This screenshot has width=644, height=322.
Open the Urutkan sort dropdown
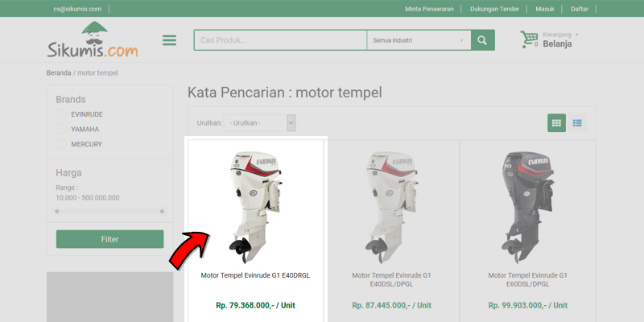pos(259,123)
